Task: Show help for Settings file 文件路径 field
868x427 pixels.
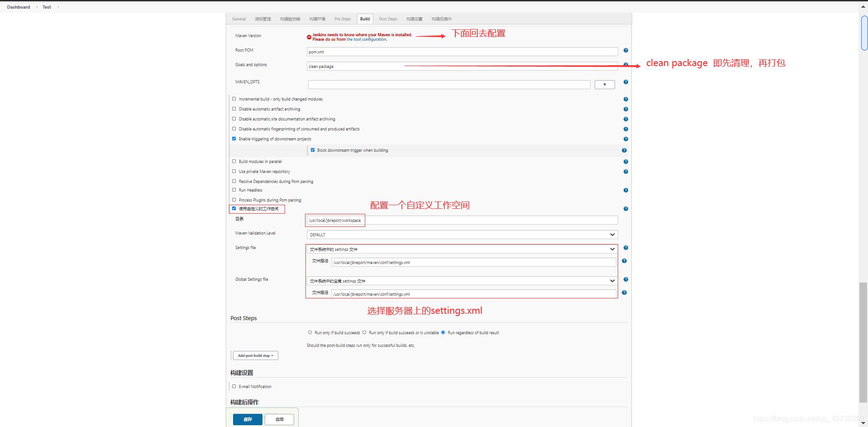Action: 624,261
